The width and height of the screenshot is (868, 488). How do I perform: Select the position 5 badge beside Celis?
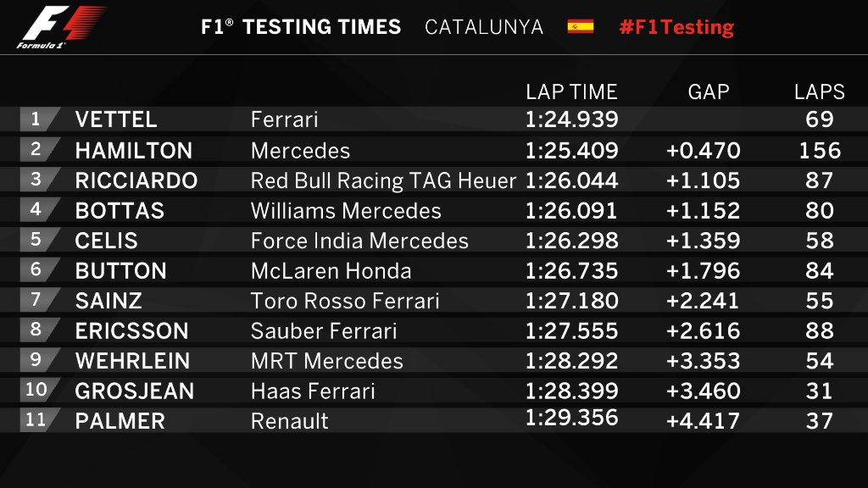pyautogui.click(x=36, y=240)
